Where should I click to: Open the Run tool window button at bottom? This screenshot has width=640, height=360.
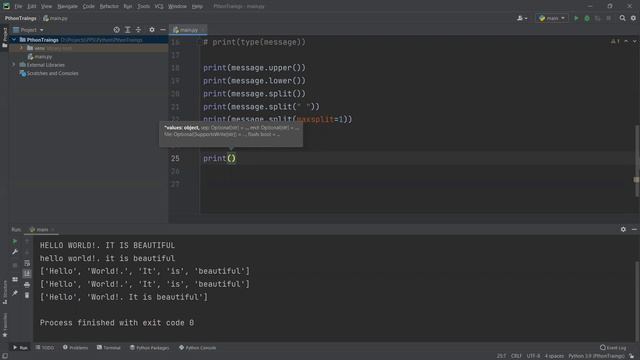tap(20, 348)
